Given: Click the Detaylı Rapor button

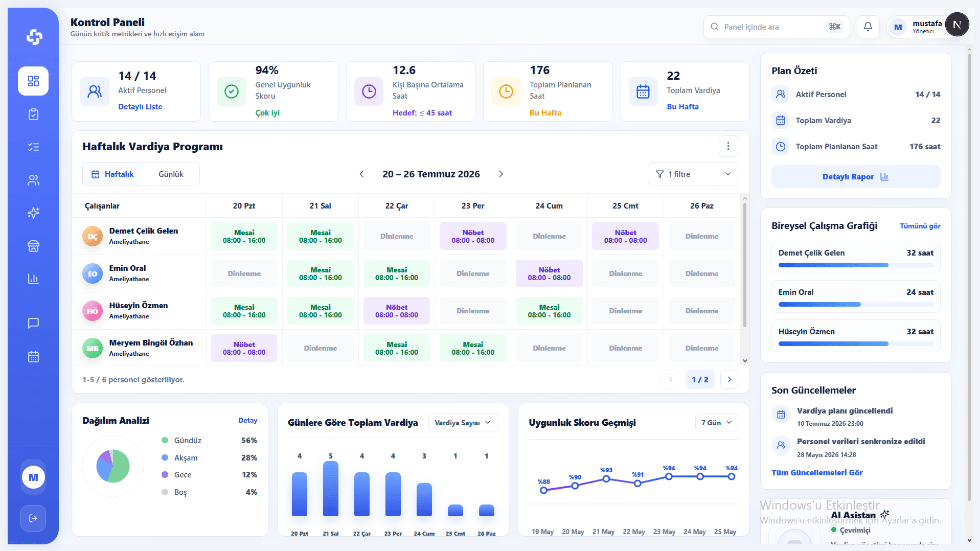Looking at the screenshot, I should coord(856,177).
